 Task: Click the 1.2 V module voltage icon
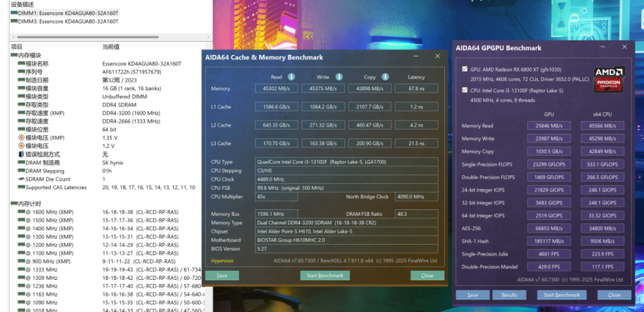(21, 146)
